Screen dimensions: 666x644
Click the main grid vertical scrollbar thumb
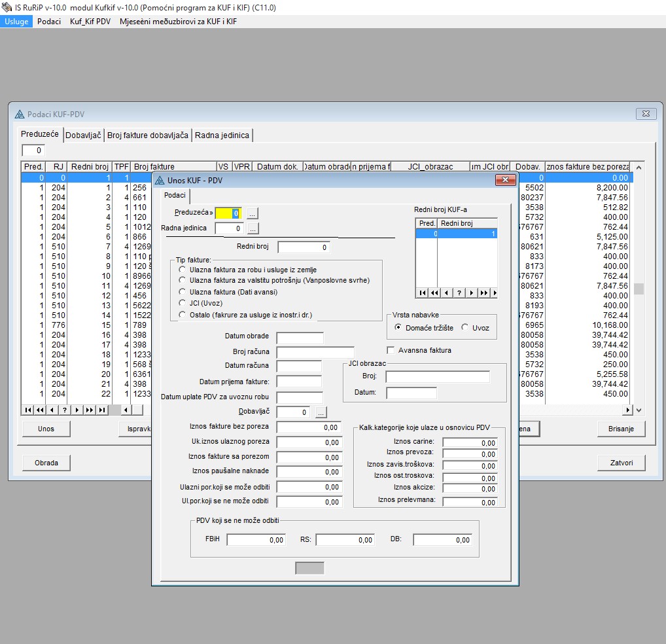[639, 289]
